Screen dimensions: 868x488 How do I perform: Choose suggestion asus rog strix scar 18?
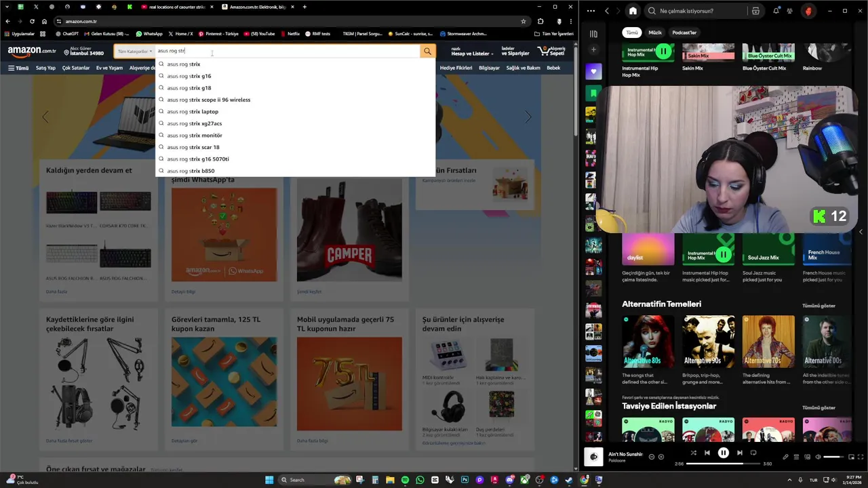coord(295,147)
